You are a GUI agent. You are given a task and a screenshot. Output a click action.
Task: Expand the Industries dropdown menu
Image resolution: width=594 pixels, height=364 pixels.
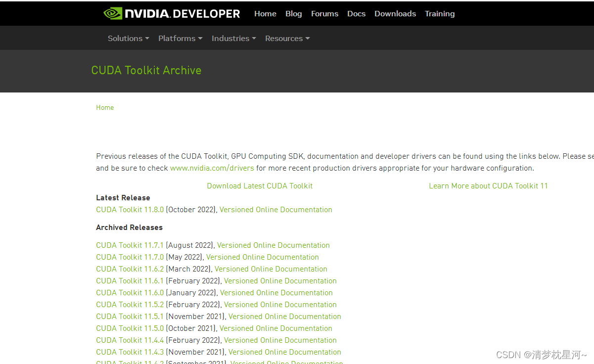tap(234, 38)
